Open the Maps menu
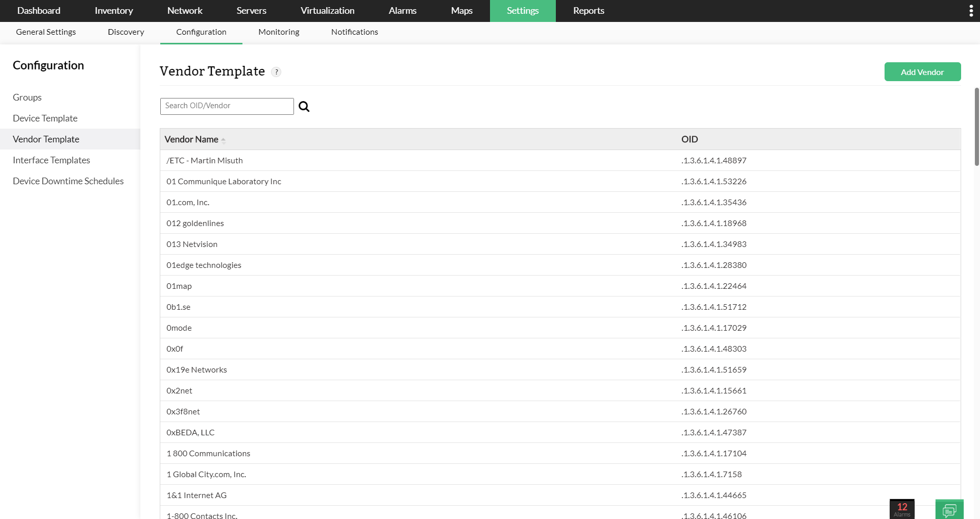Screen dimensions: 980x519 (462, 11)
